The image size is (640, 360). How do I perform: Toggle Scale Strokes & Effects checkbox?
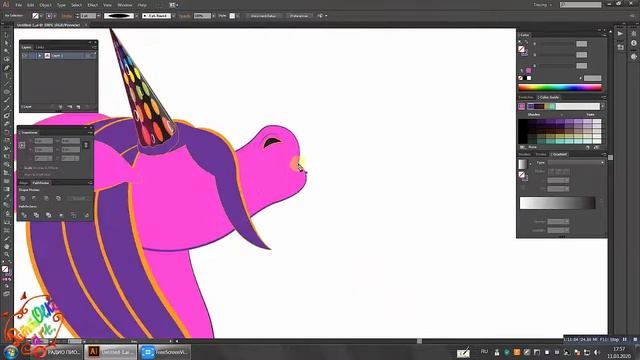point(20,168)
